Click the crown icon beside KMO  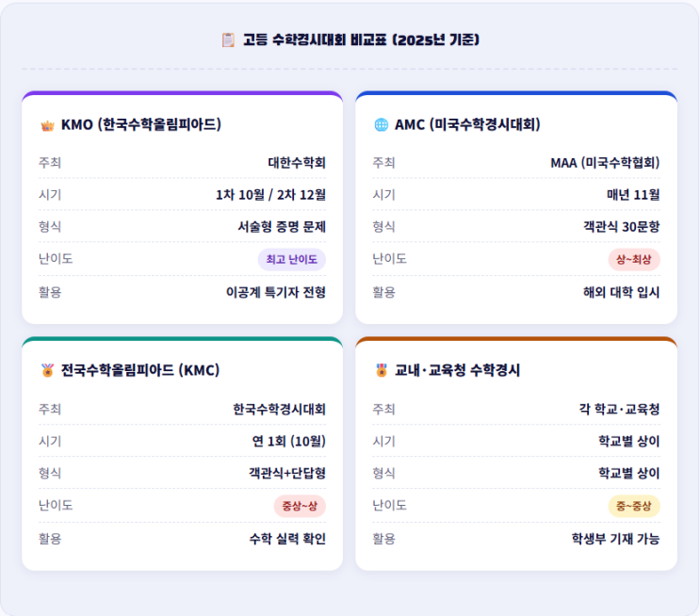(x=47, y=124)
